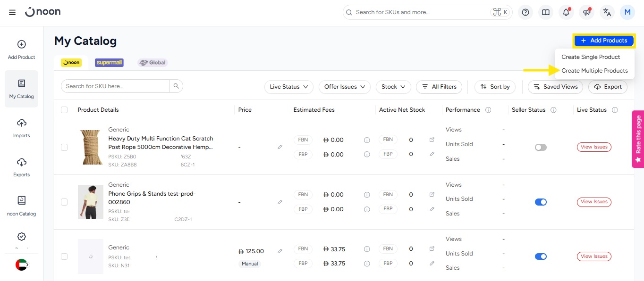Viewport: 644px width, 281px height.
Task: Click the help question mark icon
Action: [x=525, y=12]
